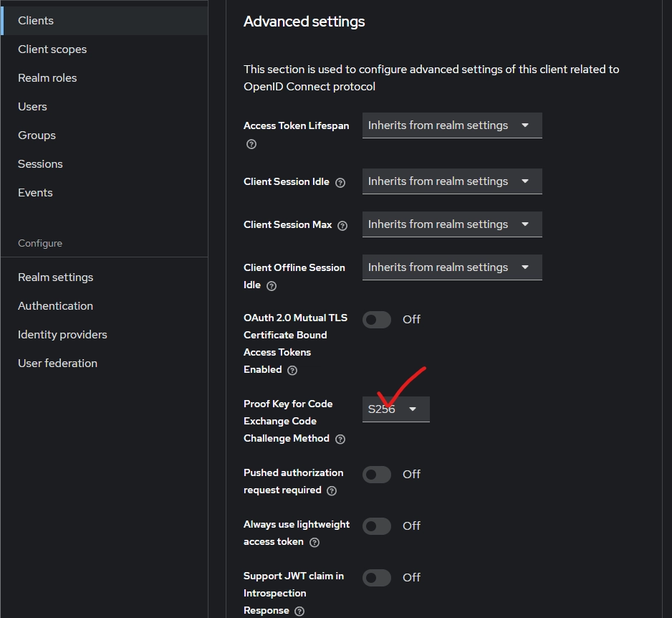The width and height of the screenshot is (672, 618).
Task: Enable OAuth 2.0 Mutual TLS toggle
Action: pyautogui.click(x=377, y=320)
